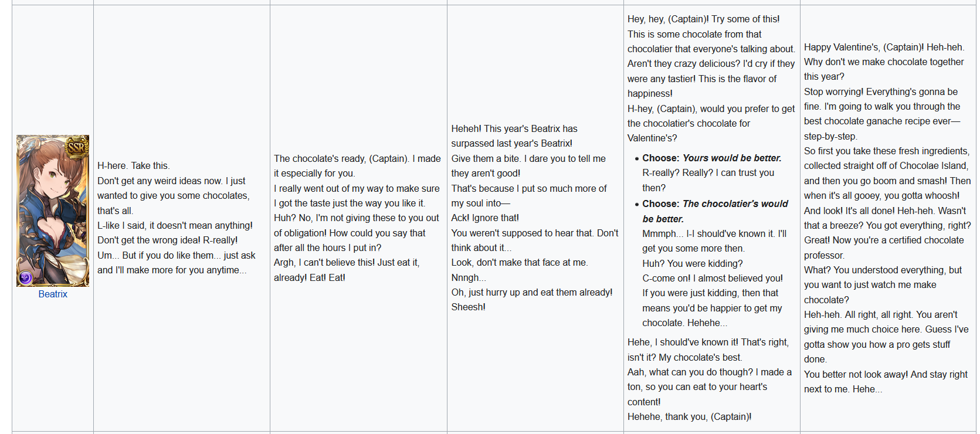Click the 'Heheh! This year's Beatrix has' line

(514, 129)
